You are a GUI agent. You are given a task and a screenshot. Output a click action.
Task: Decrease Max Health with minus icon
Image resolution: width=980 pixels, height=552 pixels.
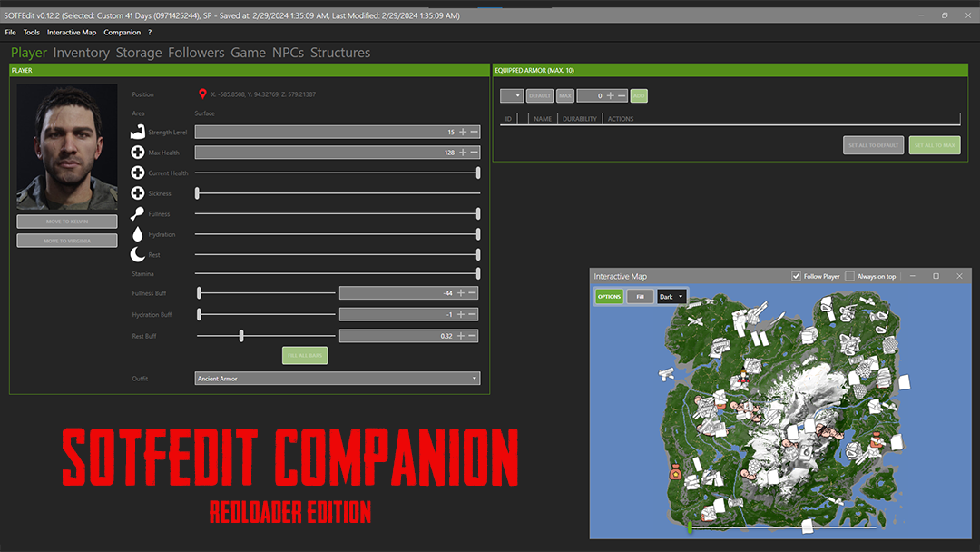tap(474, 153)
